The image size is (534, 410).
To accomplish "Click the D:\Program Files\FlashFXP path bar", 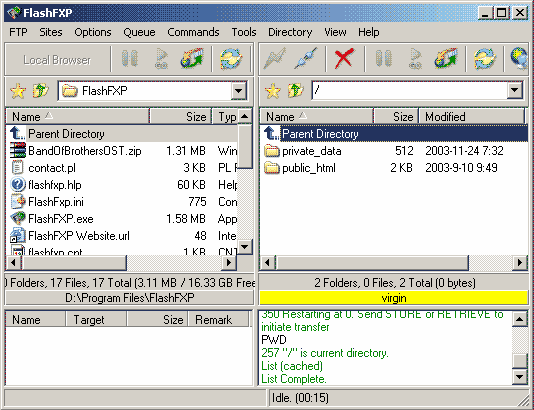I will 130,298.
